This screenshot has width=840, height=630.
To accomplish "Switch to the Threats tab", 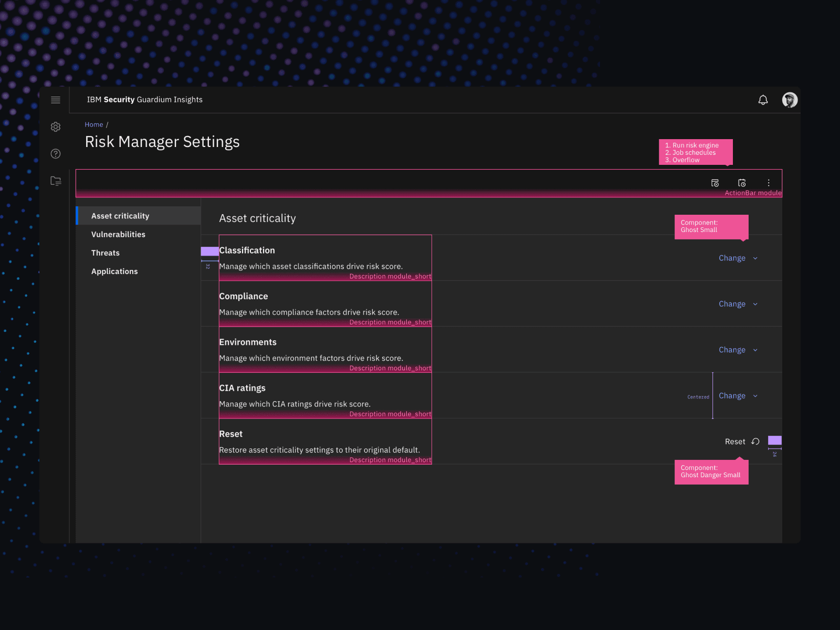I will (x=105, y=253).
